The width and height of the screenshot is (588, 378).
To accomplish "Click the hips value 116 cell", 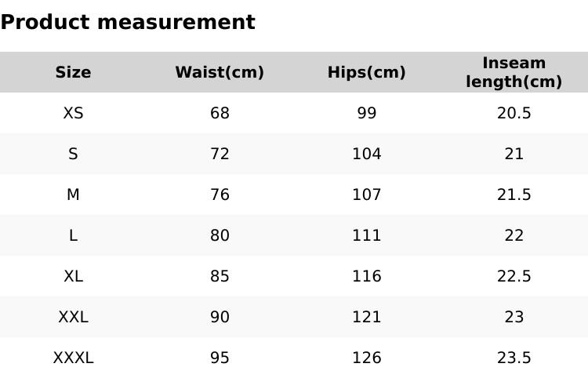I will 366,277.
